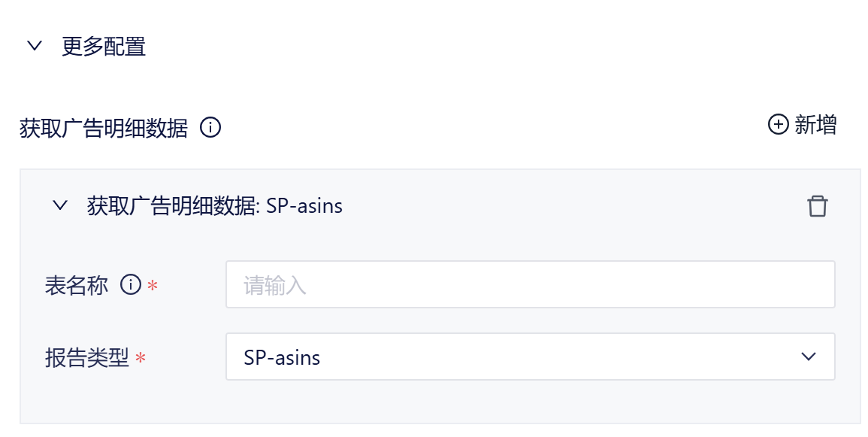868x437 pixels.
Task: Open the 报告类型 dropdown
Action: click(530, 357)
